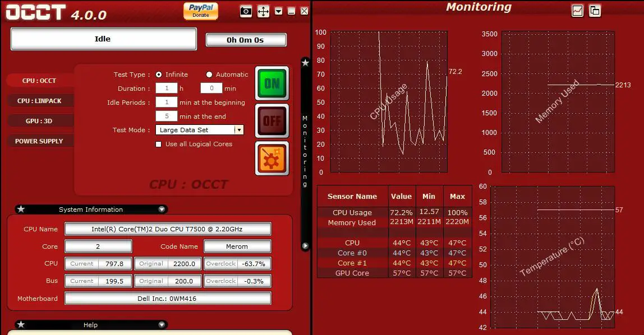Image resolution: width=644 pixels, height=335 pixels.
Task: Click the Bus Original 200.0 field
Action: click(x=168, y=281)
